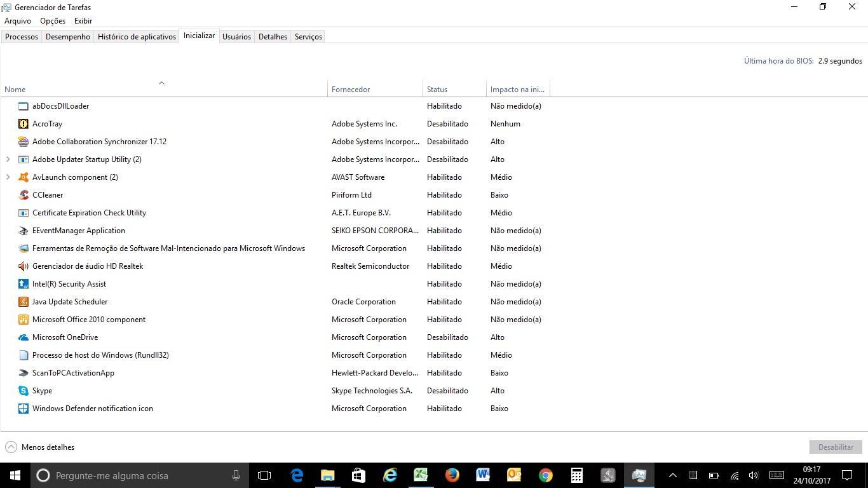Open the Windows Start menu
This screenshot has height=488, width=868.
point(15,475)
